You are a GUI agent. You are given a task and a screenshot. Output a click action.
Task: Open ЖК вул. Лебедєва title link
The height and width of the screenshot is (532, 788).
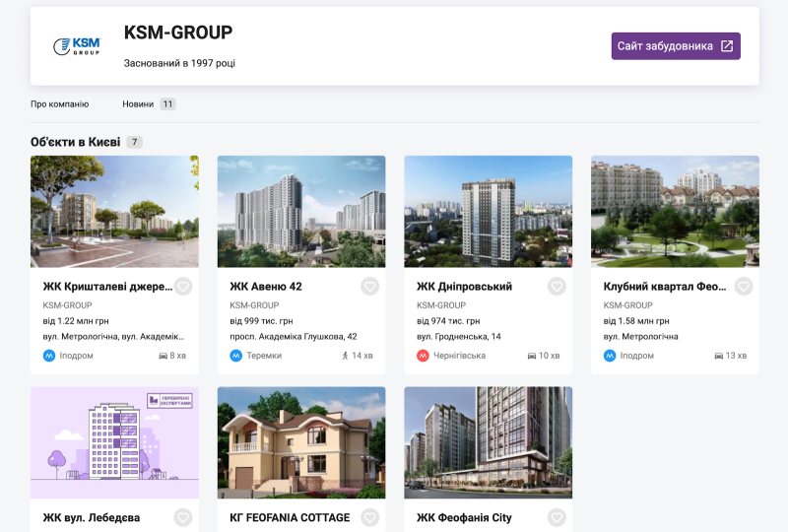tap(92, 517)
